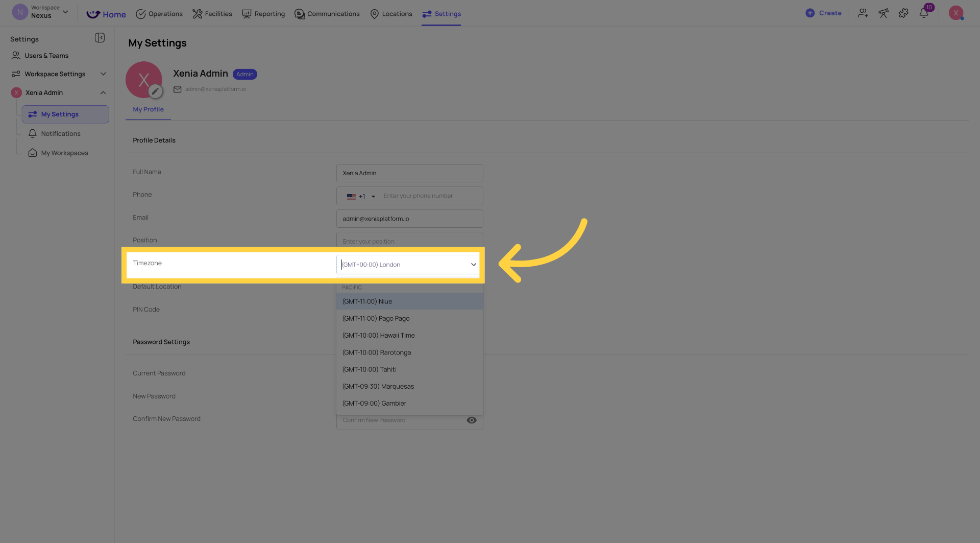The height and width of the screenshot is (543, 980).
Task: Select (GMT-11:00) Niue timezone
Action: (x=409, y=301)
